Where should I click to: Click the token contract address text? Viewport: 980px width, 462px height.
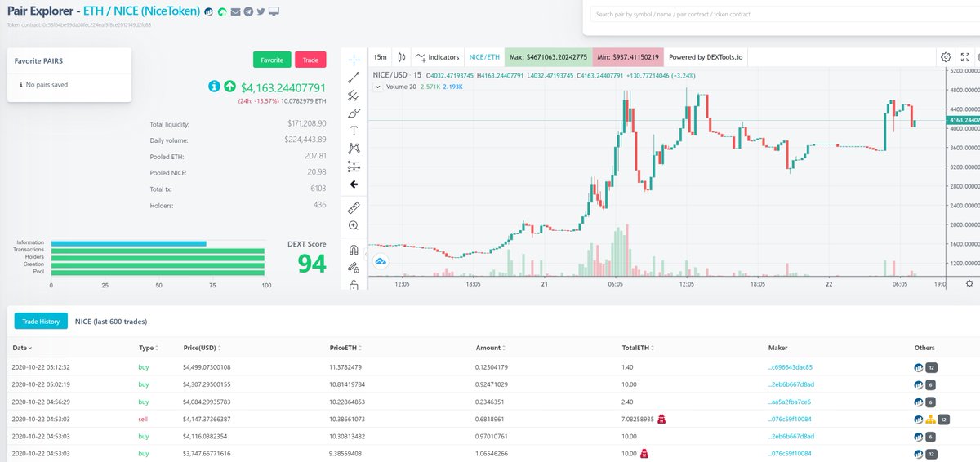point(80,25)
